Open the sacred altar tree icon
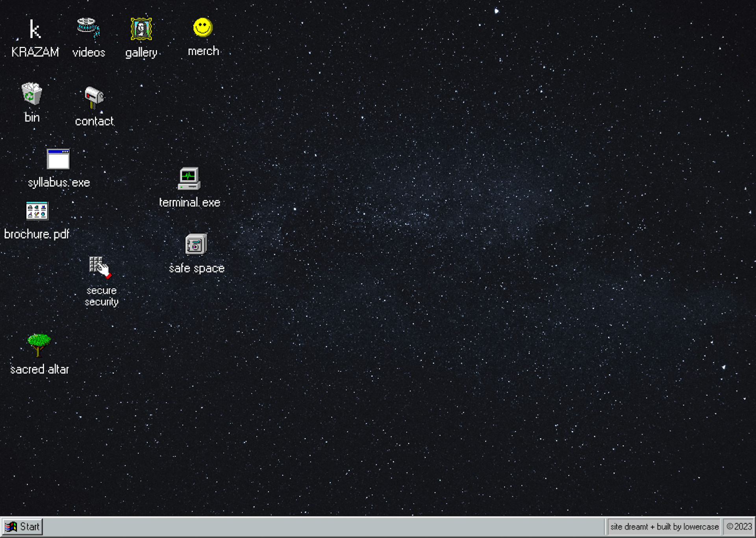Screen dimensions: 756x538 pos(39,345)
